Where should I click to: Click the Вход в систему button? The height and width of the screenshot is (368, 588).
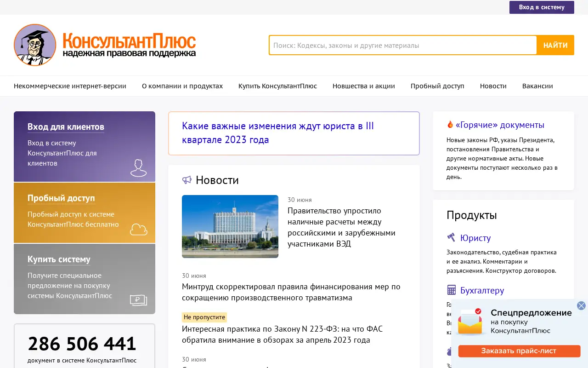click(542, 7)
